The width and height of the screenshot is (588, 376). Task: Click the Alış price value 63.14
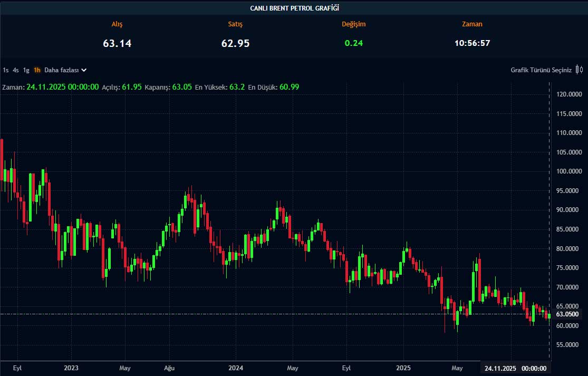(117, 43)
